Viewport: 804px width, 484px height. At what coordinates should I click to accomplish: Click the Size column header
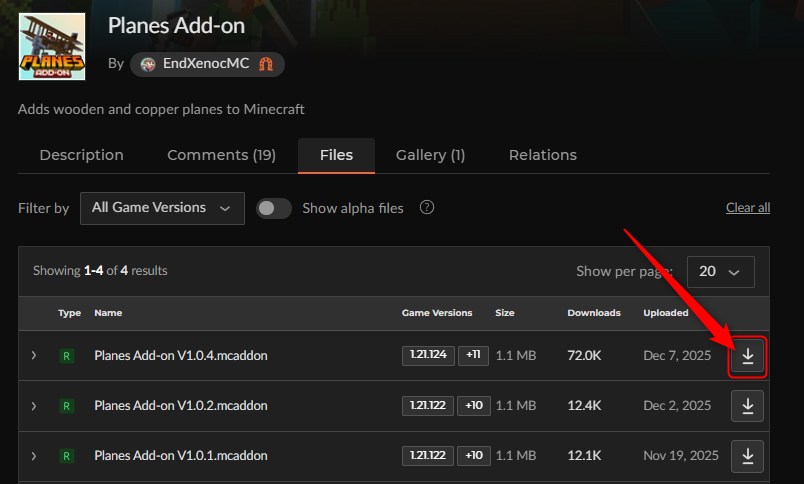click(505, 313)
